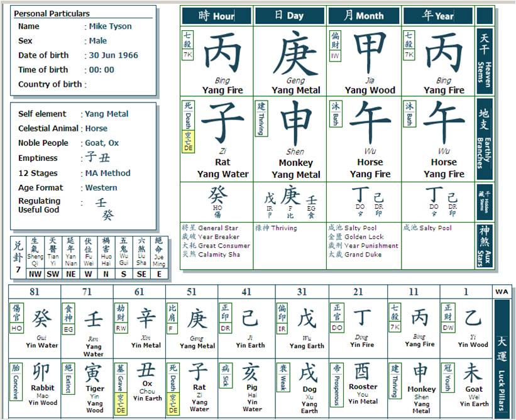516x420 pixels.
Task: Click the Year Breaker aux star entry
Action: click(x=211, y=236)
